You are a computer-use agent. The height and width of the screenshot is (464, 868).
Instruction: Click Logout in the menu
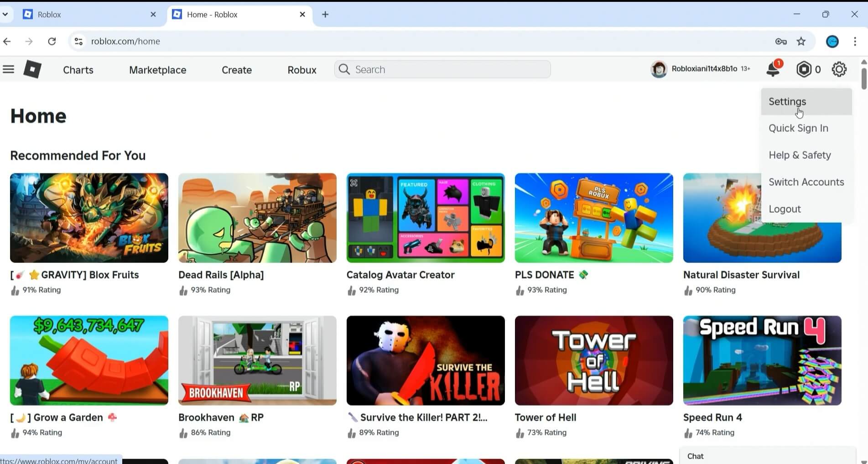coord(806,209)
